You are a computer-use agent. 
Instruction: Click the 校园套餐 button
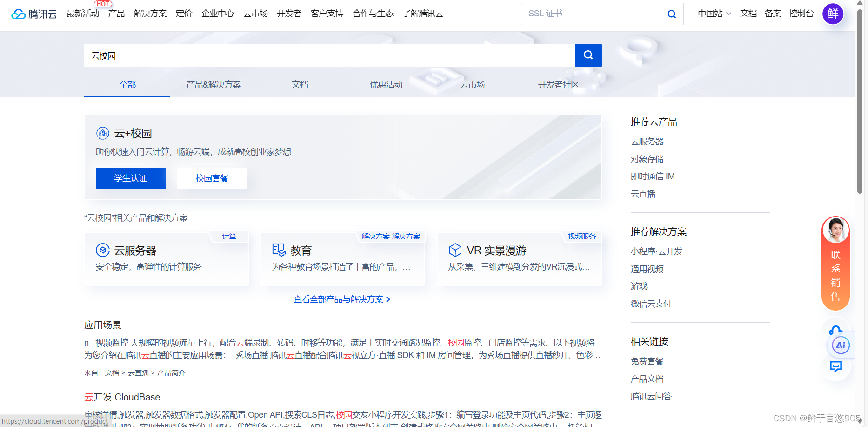click(x=212, y=178)
